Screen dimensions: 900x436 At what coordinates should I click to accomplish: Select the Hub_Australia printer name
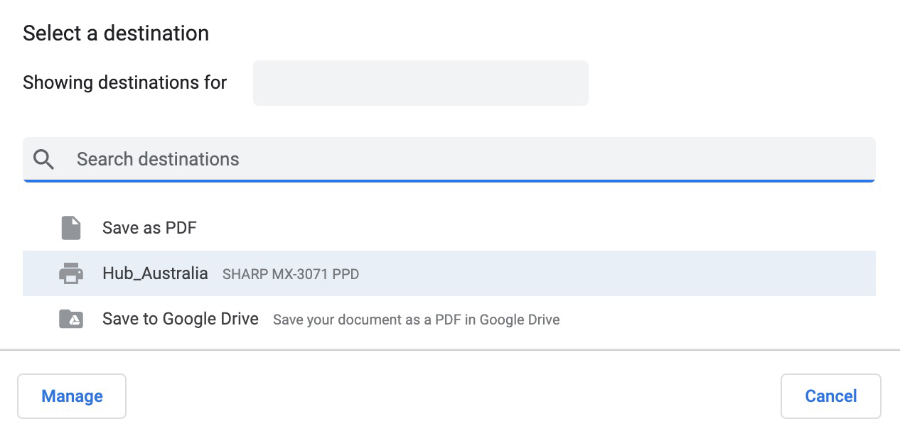(x=155, y=273)
